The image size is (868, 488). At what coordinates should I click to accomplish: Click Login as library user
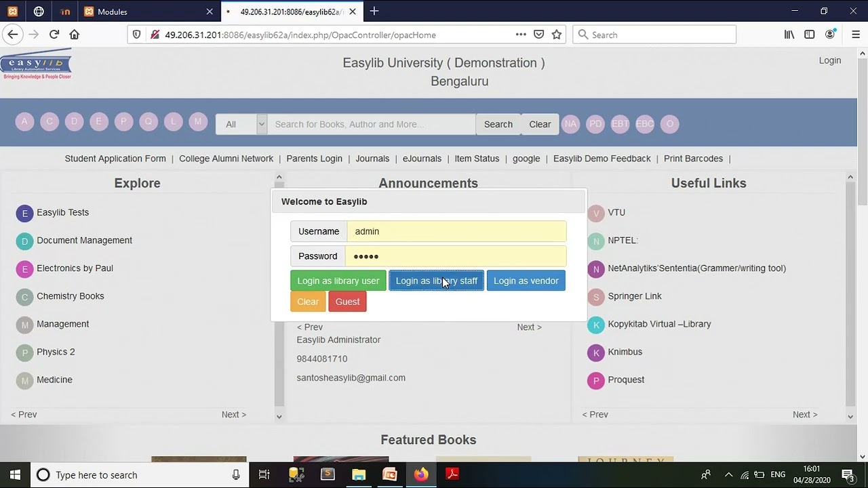pos(338,281)
